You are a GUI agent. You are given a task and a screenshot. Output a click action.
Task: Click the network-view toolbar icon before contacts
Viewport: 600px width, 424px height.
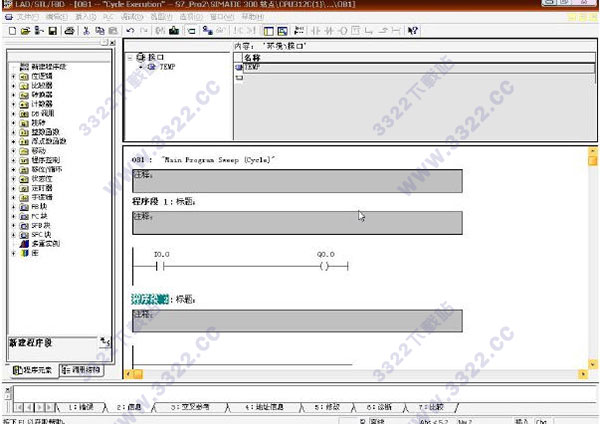[x=299, y=31]
